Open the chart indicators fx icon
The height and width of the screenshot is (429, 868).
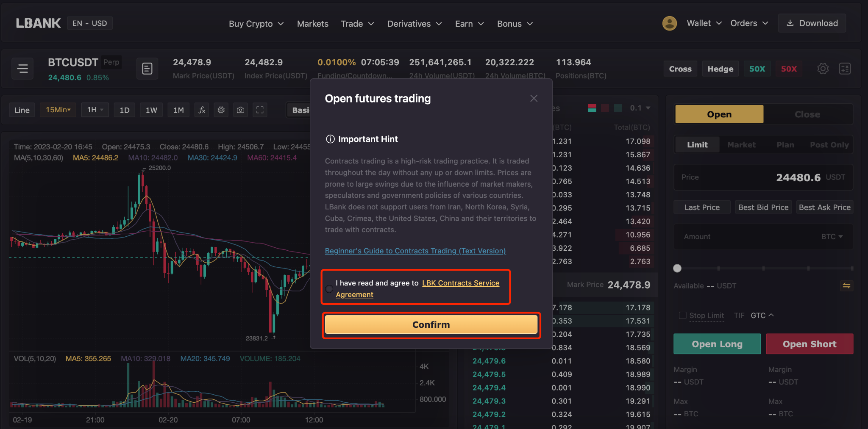click(202, 110)
